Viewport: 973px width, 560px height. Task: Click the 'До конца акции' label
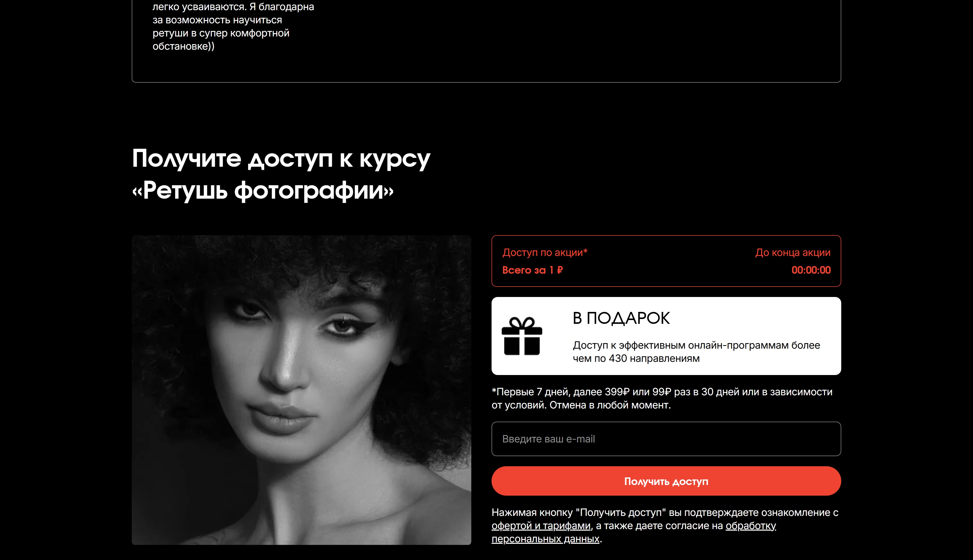pyautogui.click(x=793, y=252)
